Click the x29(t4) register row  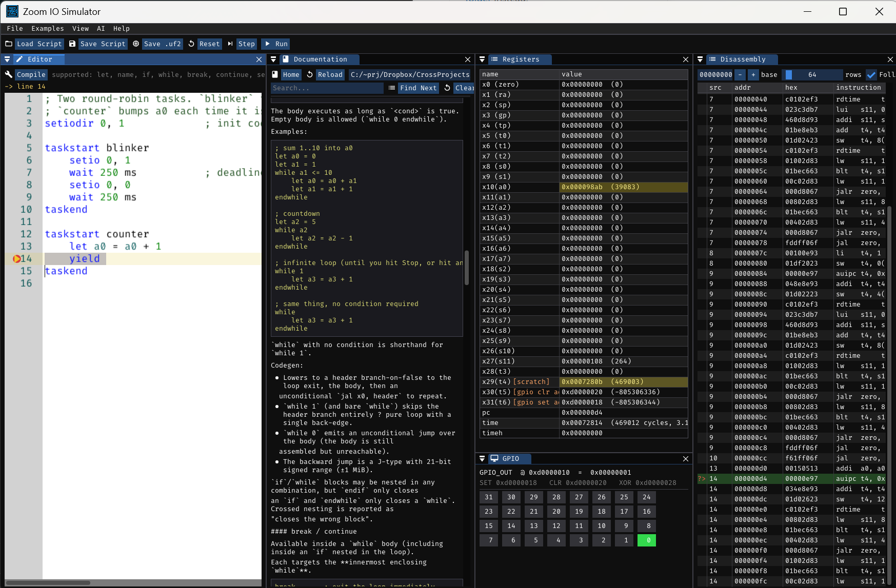coord(584,382)
